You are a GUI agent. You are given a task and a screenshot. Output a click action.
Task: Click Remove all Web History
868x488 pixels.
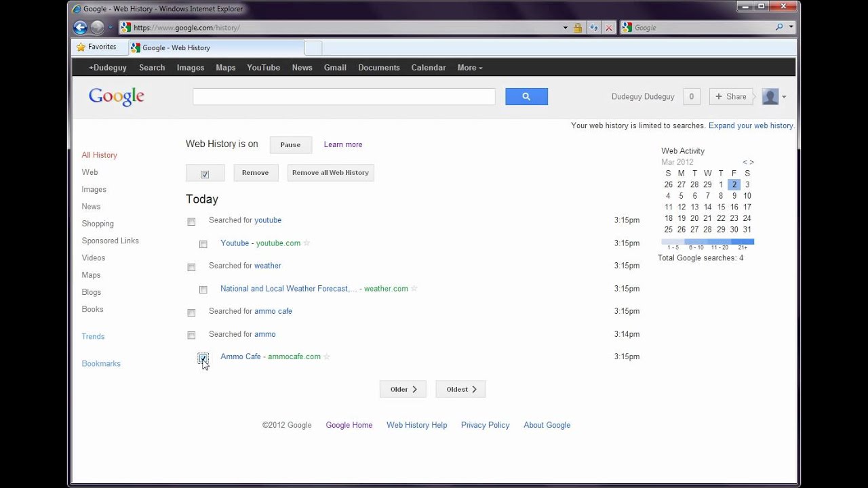[x=330, y=172]
